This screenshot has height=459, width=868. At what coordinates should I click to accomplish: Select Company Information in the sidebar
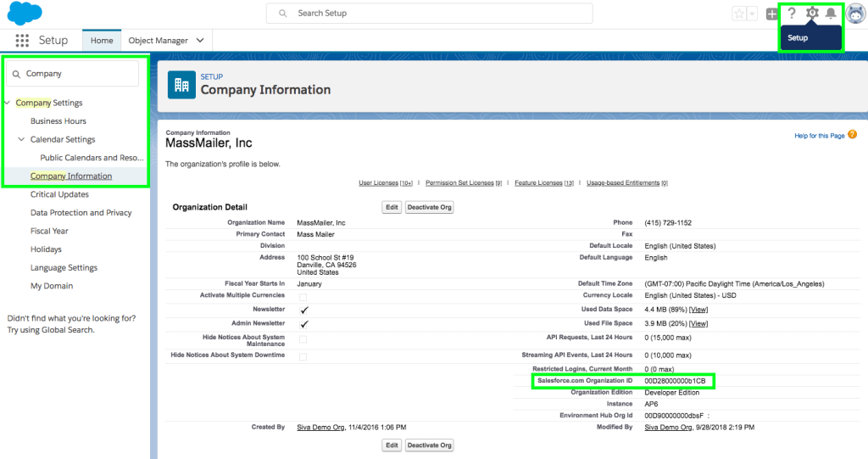(x=71, y=176)
